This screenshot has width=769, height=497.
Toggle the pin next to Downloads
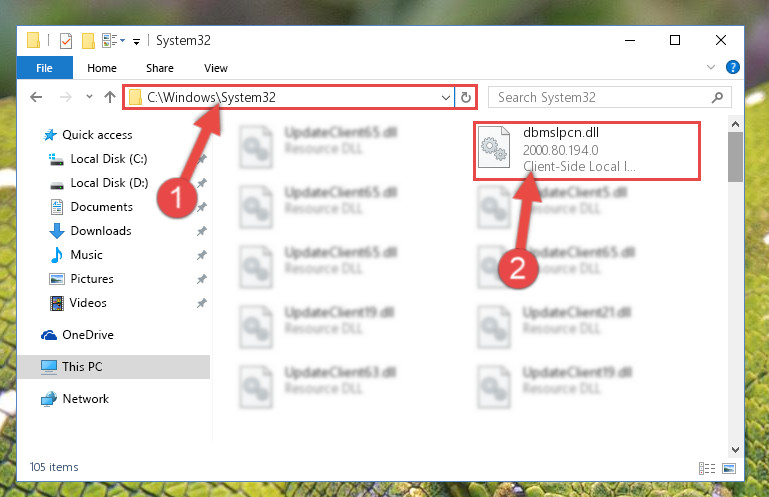click(x=202, y=231)
